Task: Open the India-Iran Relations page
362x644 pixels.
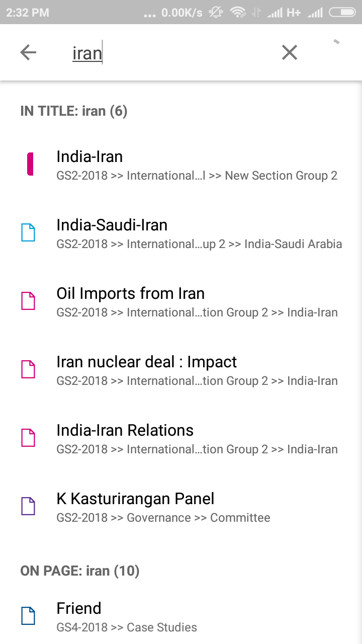Action: point(196,439)
